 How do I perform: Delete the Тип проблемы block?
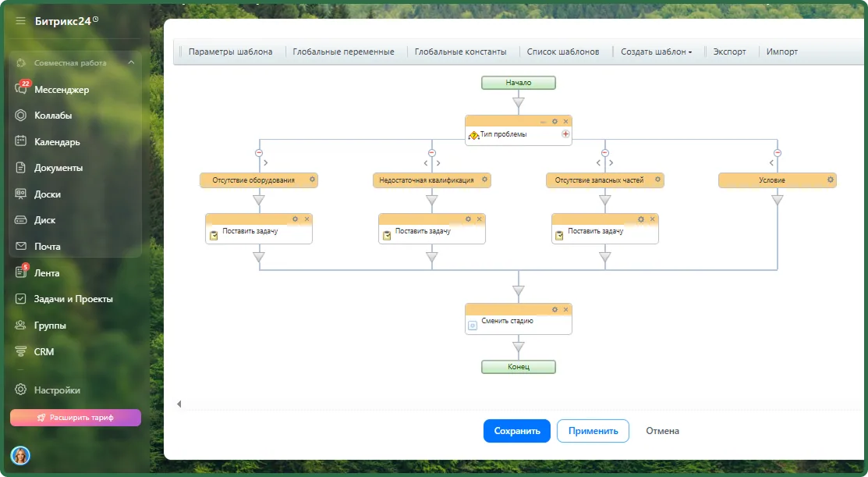(565, 121)
